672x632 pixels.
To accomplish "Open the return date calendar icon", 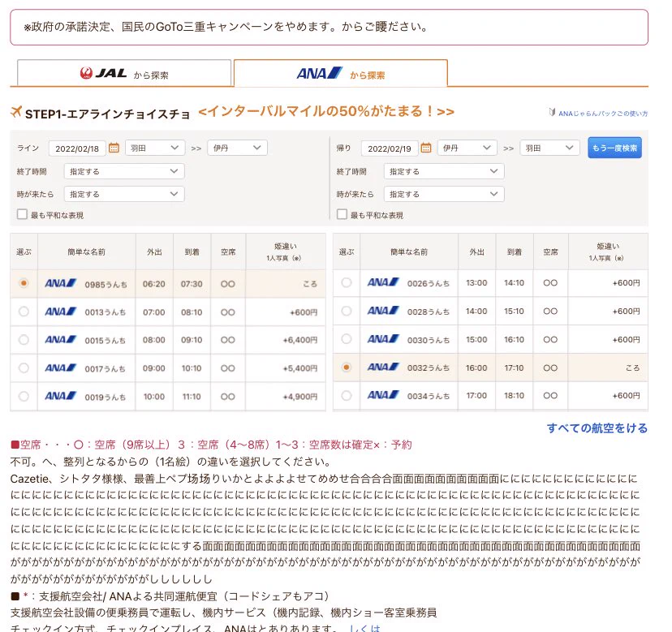I will coord(425,148).
